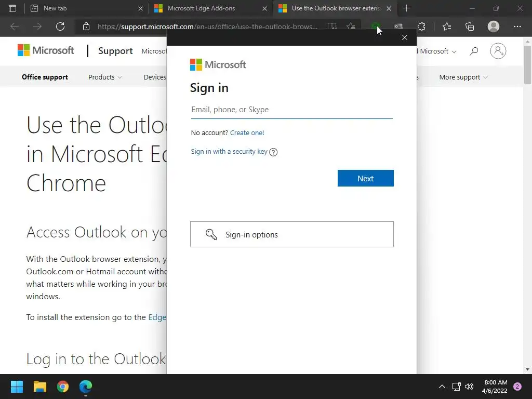Open the browser profile avatar
The width and height of the screenshot is (532, 399).
[494, 26]
